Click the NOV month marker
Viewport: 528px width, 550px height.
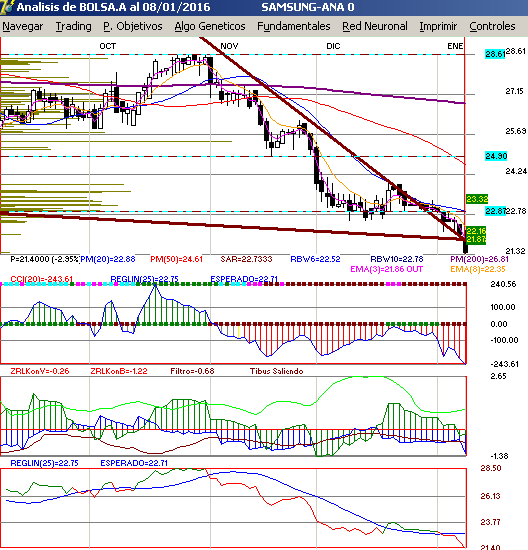click(229, 46)
